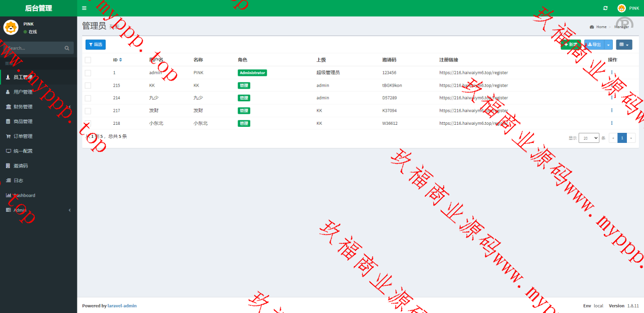This screenshot has height=313, width=644.
Task: Click the blue 筛选 filter button
Action: [96, 45]
